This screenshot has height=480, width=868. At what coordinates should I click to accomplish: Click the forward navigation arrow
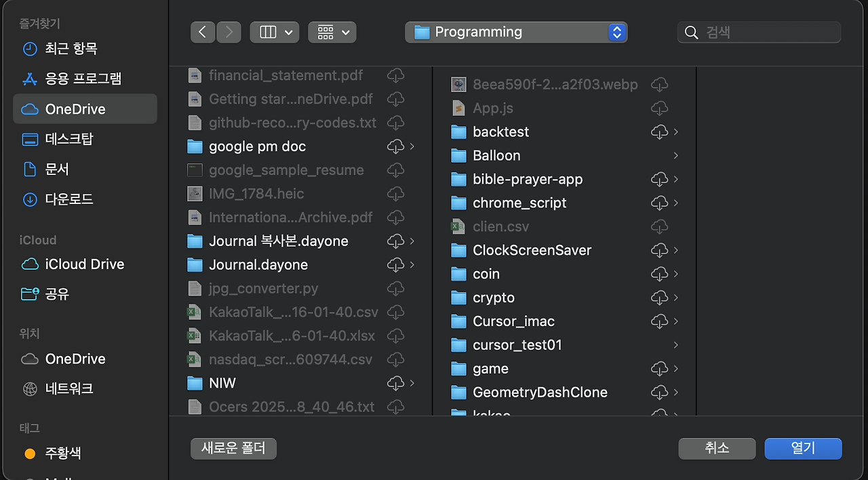point(229,32)
